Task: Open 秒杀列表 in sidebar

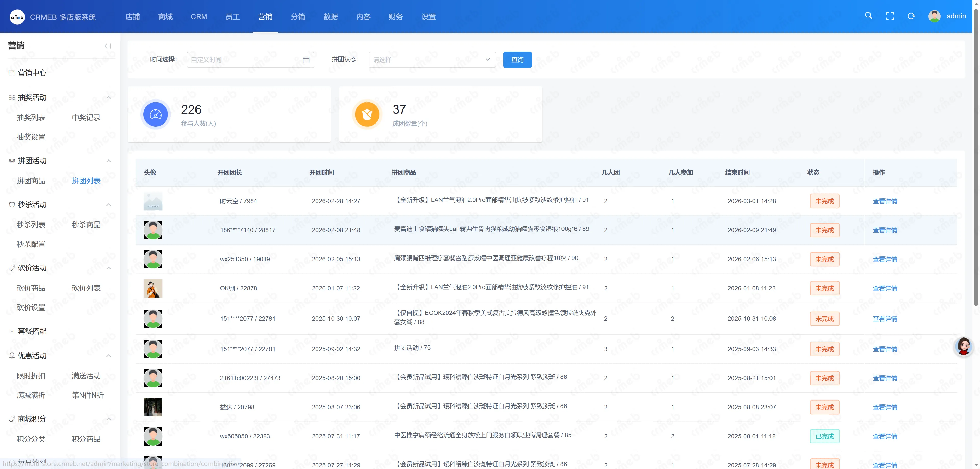Action: (31, 225)
